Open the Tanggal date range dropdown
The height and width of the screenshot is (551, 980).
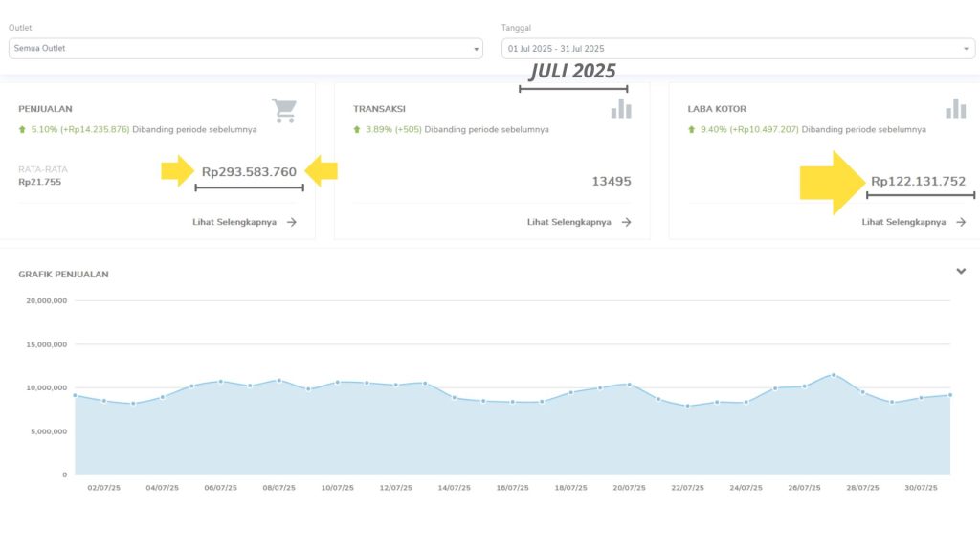pos(738,49)
